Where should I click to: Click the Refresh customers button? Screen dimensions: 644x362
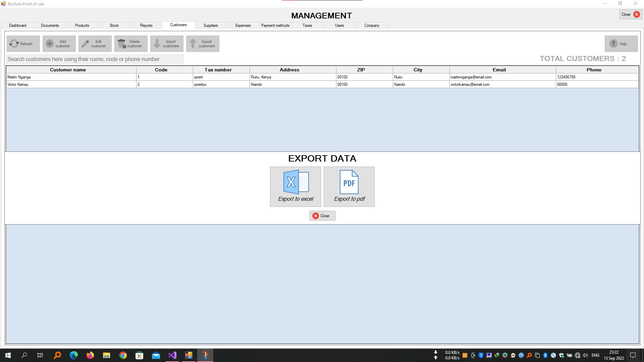click(x=23, y=44)
